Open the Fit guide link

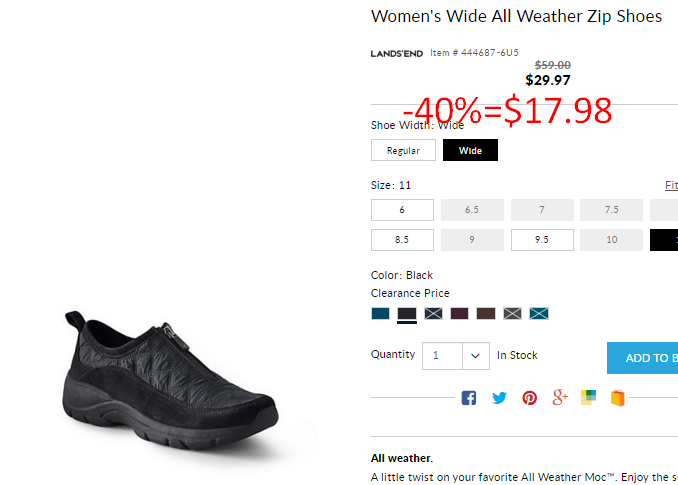pyautogui.click(x=672, y=185)
